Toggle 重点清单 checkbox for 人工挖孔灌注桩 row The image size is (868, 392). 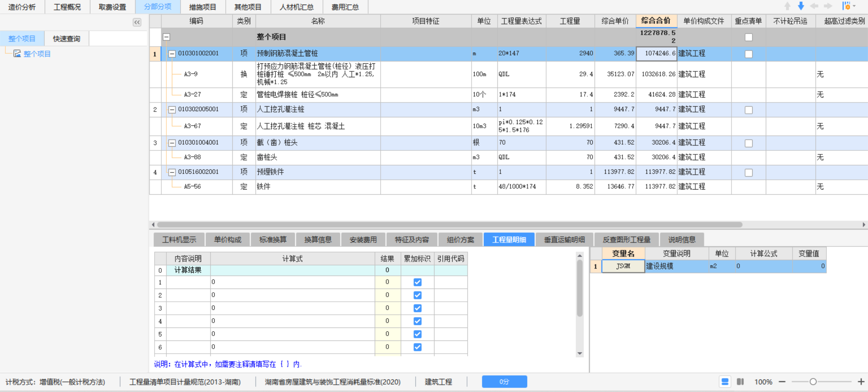[749, 110]
